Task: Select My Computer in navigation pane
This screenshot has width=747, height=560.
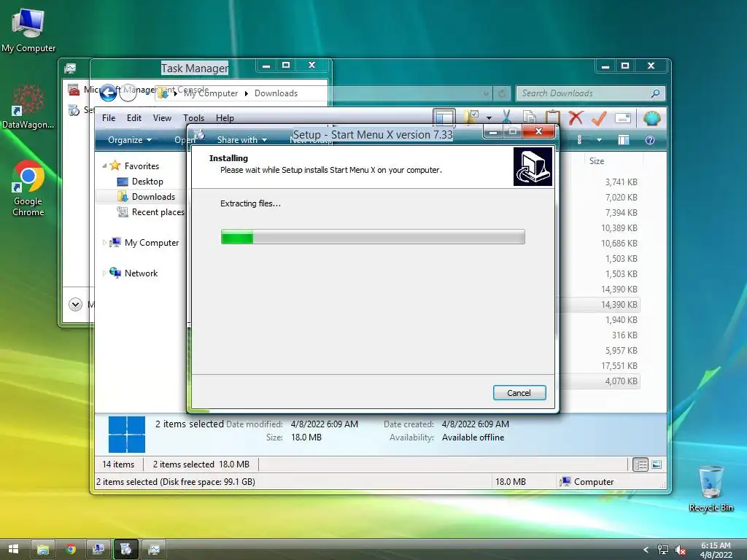Action: pos(152,242)
